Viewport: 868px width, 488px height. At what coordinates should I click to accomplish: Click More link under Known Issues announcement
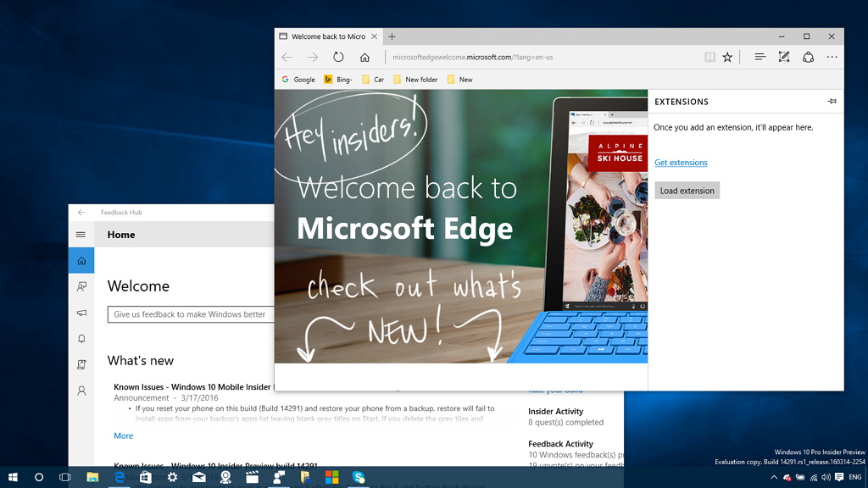124,436
